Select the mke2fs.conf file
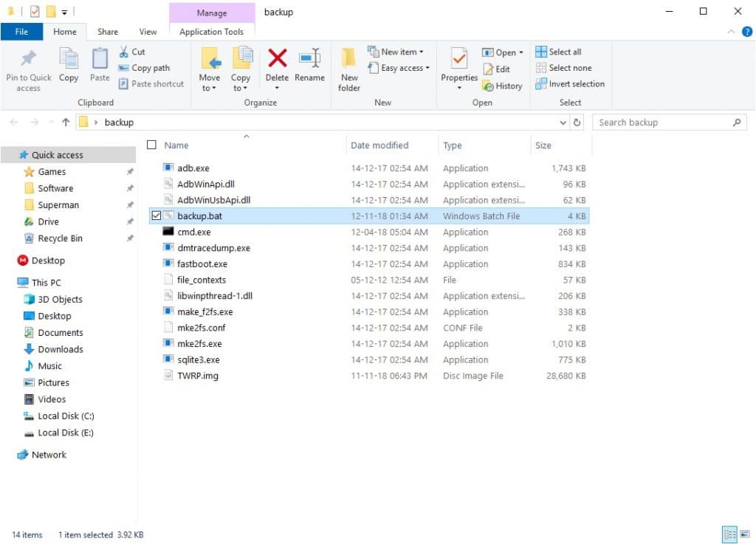756x544 pixels. 369,328
